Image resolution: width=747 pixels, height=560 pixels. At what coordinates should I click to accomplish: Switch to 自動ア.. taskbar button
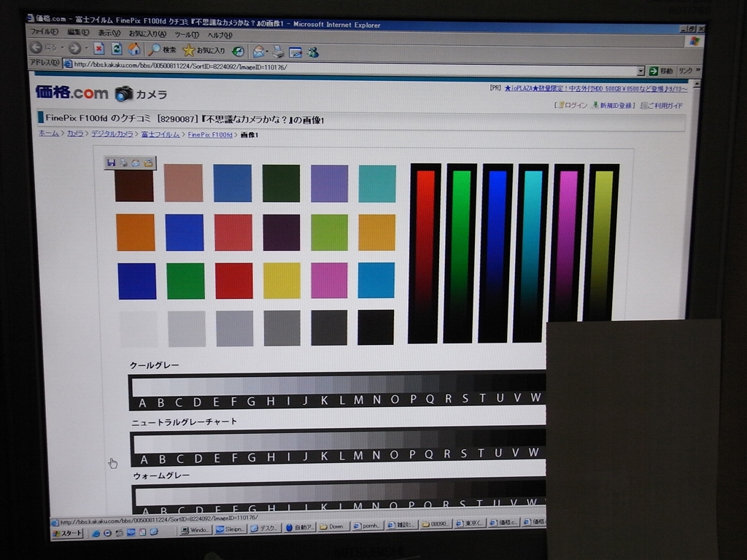[298, 528]
